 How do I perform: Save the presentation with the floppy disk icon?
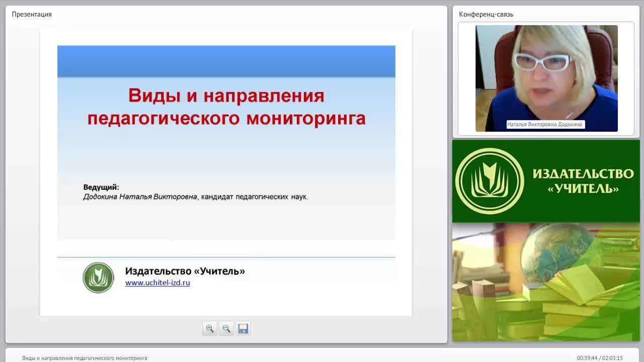click(243, 328)
